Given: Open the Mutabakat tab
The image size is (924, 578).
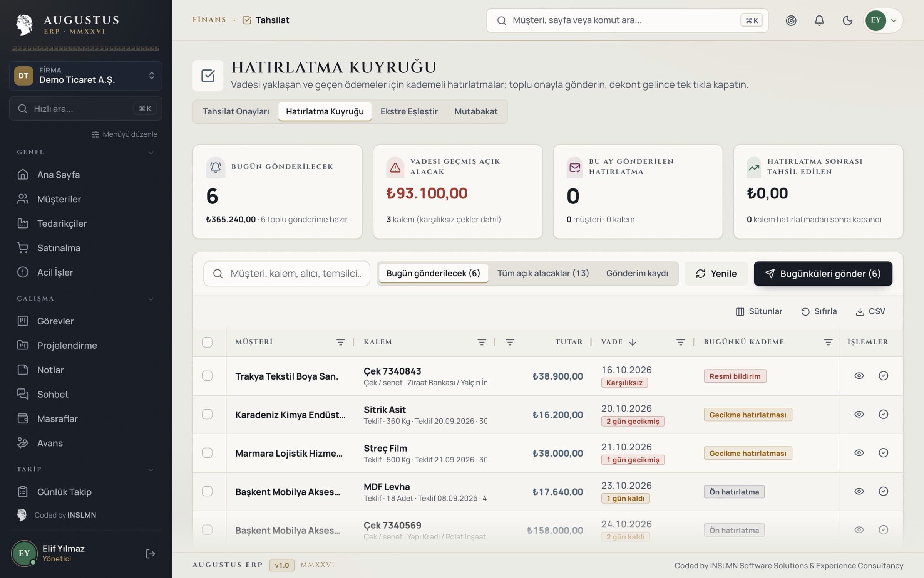Looking at the screenshot, I should click(x=476, y=111).
